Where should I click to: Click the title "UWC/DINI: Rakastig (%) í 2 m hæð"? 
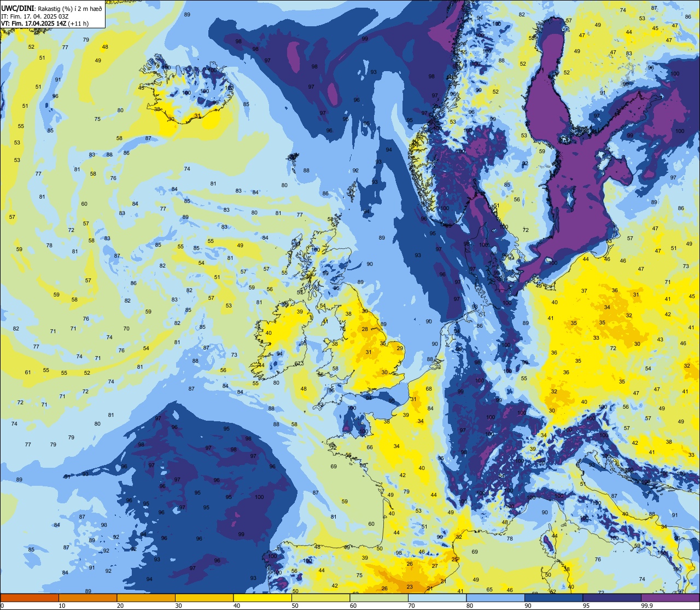point(51,8)
